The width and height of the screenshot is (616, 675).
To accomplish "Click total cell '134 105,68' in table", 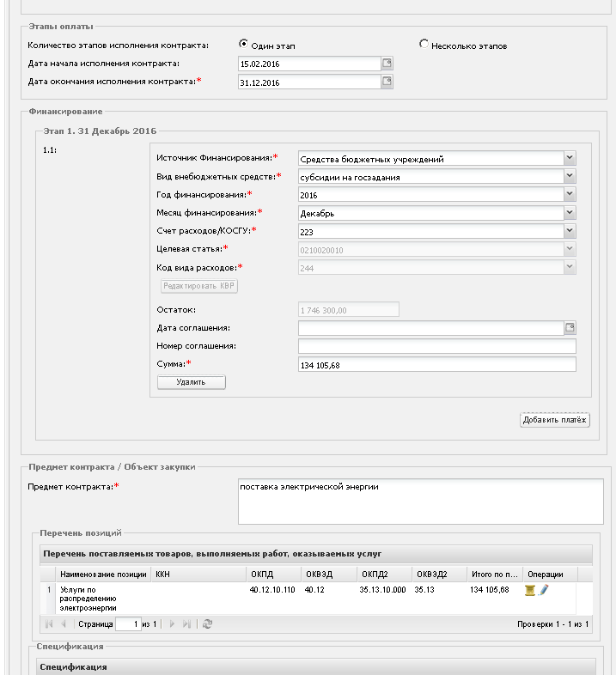I will (x=490, y=590).
